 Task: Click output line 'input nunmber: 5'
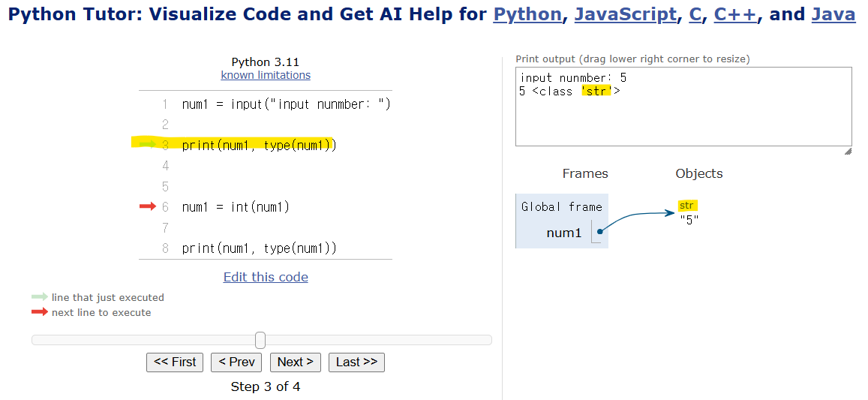[573, 77]
